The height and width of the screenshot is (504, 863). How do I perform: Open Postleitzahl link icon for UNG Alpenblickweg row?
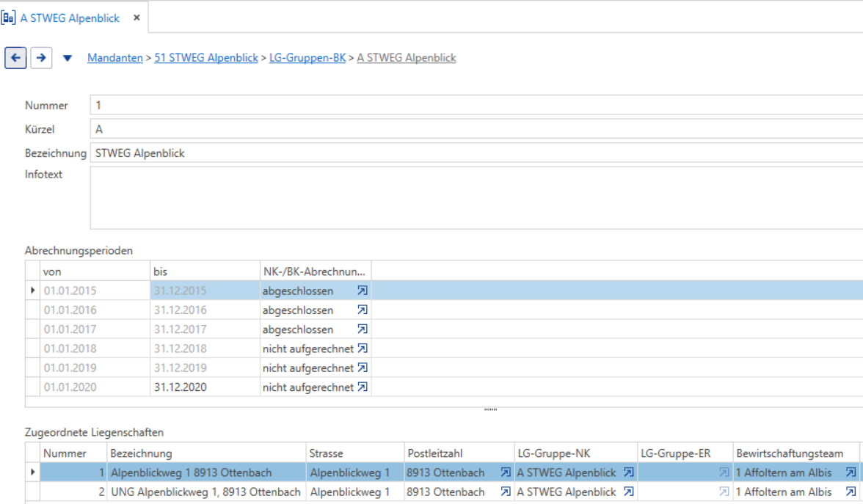(505, 492)
